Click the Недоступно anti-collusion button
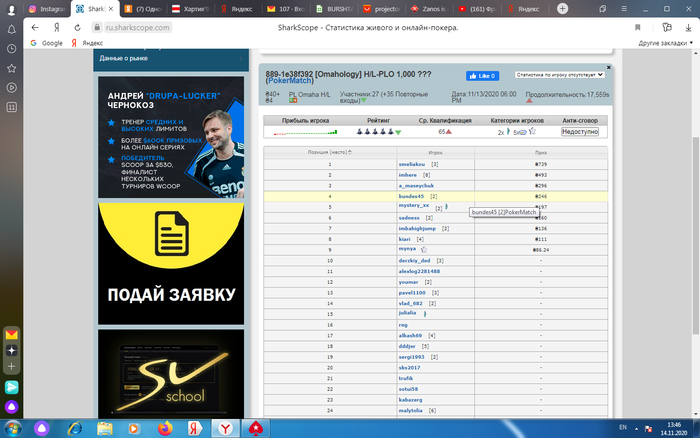Viewport: 700px width, 438px height. [579, 132]
